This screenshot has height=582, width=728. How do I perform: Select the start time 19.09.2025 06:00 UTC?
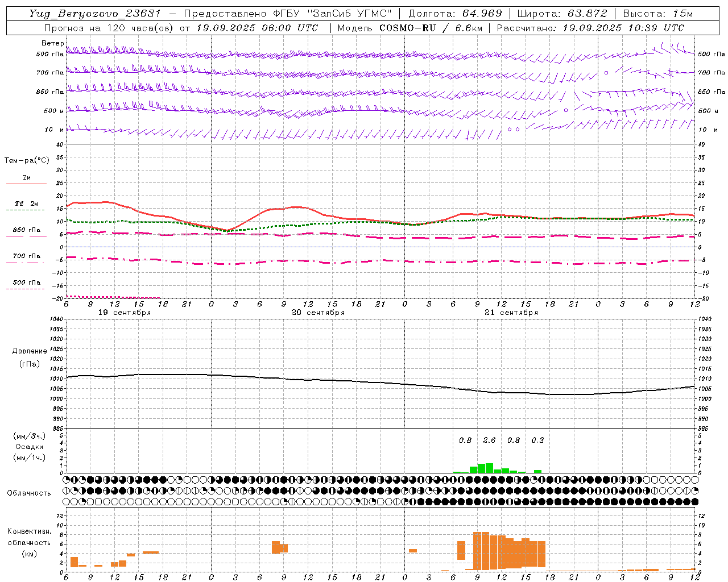point(257,28)
